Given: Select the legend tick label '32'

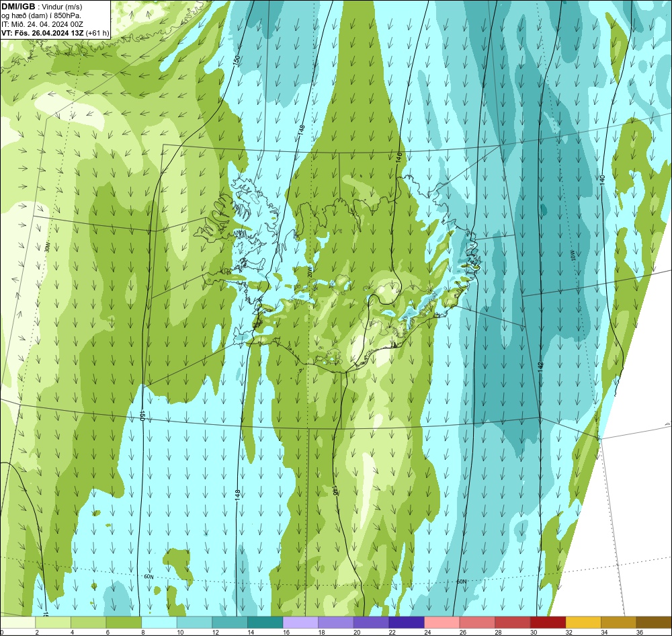Looking at the screenshot, I should click(x=569, y=632).
